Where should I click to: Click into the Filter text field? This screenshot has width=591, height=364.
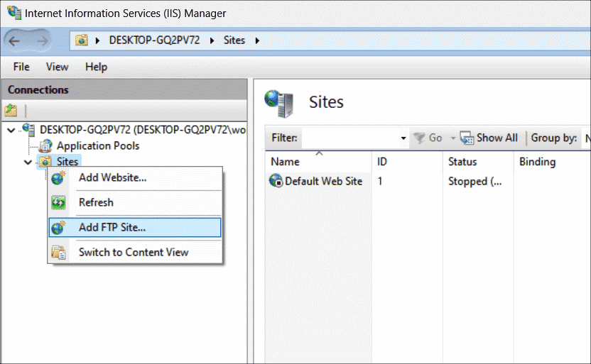(350, 138)
